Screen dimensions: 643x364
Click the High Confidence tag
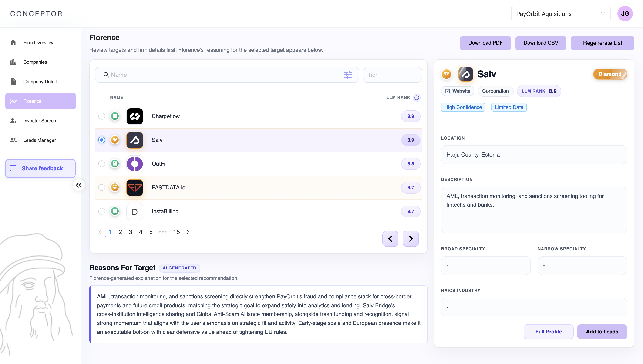point(463,107)
